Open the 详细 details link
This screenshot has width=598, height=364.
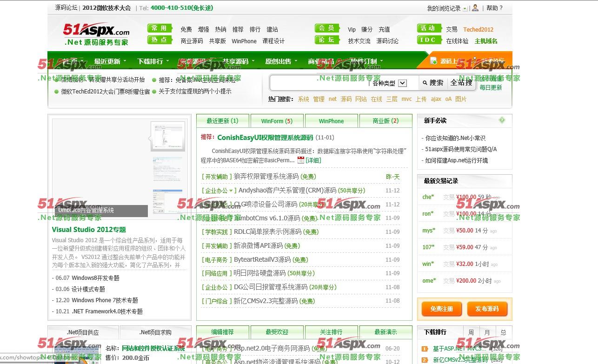(x=313, y=160)
